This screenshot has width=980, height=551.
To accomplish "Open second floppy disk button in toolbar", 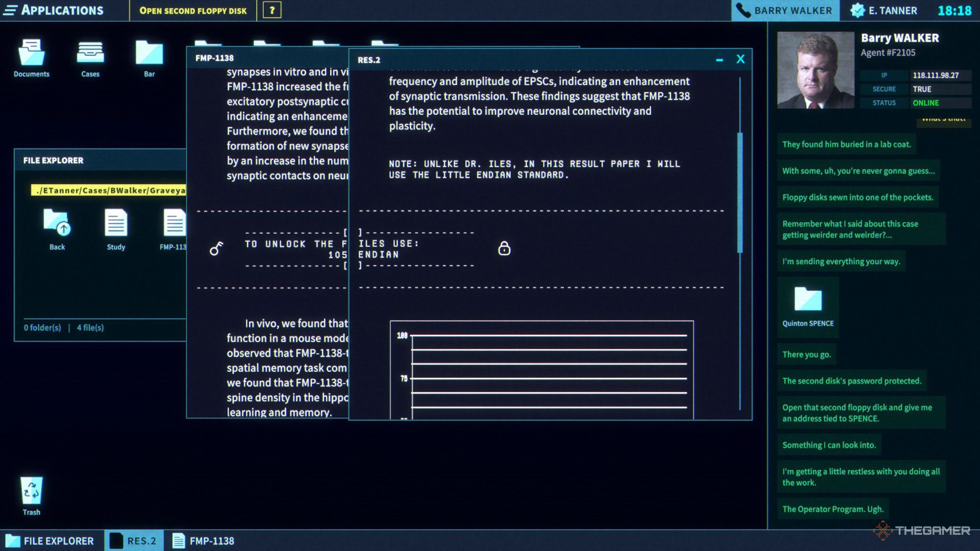I will point(195,9).
